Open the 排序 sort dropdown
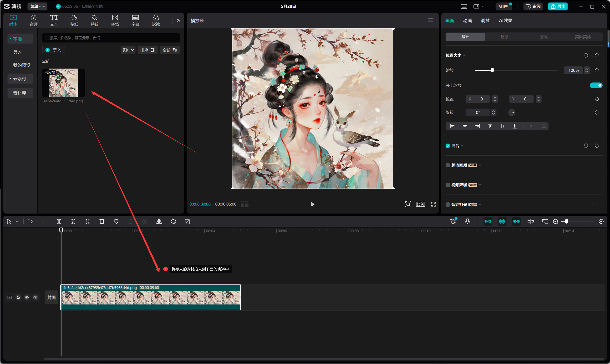610x364 pixels. pos(147,50)
